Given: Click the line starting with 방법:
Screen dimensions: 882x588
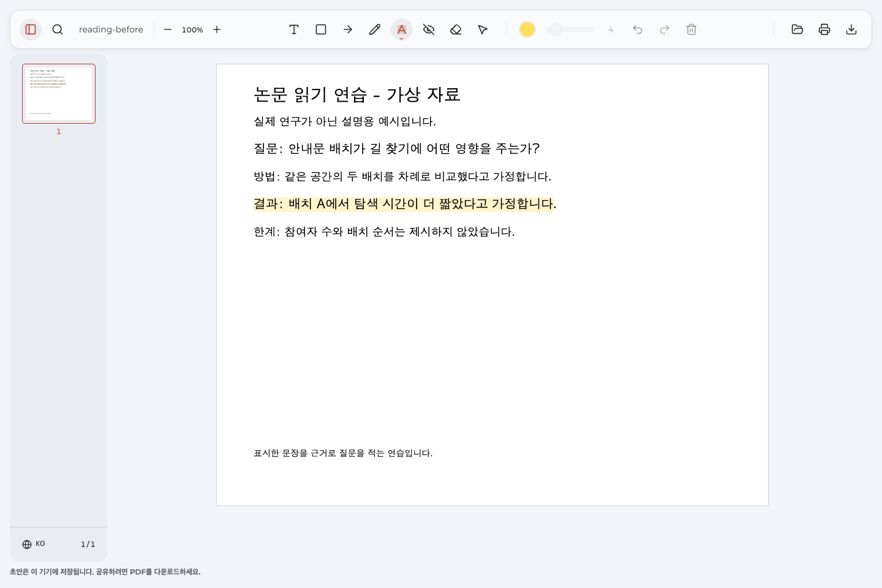Looking at the screenshot, I should [x=402, y=176].
